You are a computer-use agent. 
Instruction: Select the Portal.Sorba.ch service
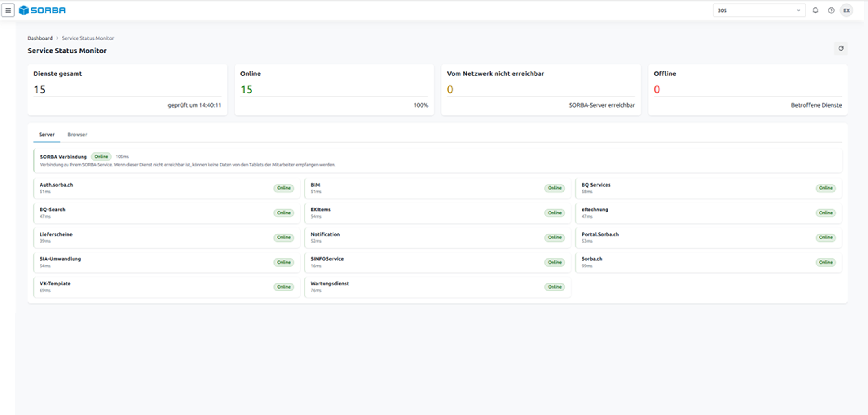pos(709,237)
